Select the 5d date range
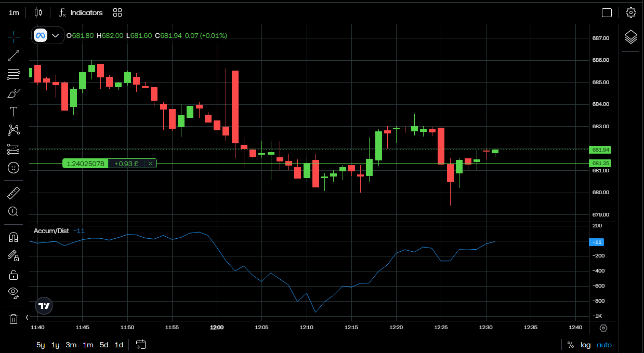 pyautogui.click(x=104, y=345)
